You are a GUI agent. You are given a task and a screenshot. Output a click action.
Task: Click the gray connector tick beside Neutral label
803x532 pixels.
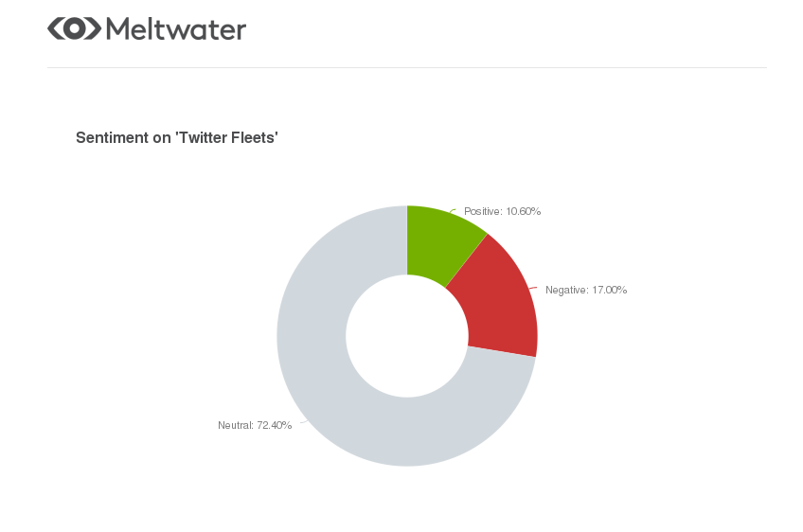coord(303,422)
